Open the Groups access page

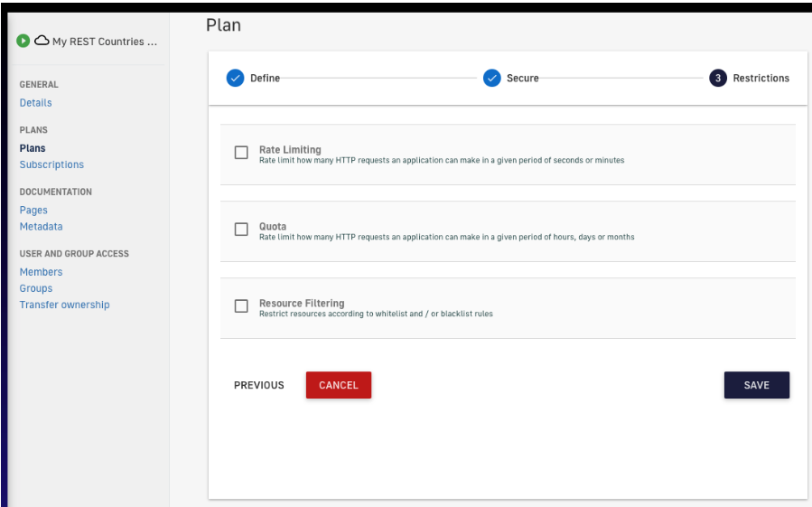pyautogui.click(x=36, y=288)
